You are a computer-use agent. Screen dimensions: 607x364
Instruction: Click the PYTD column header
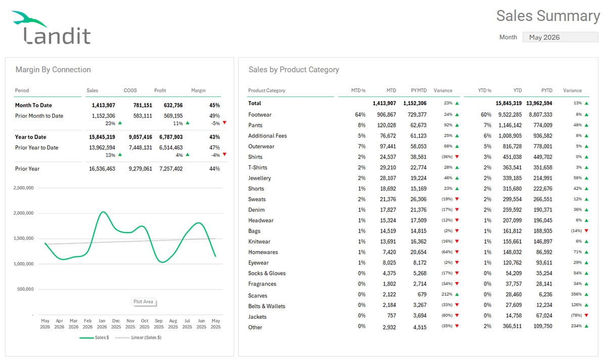546,90
